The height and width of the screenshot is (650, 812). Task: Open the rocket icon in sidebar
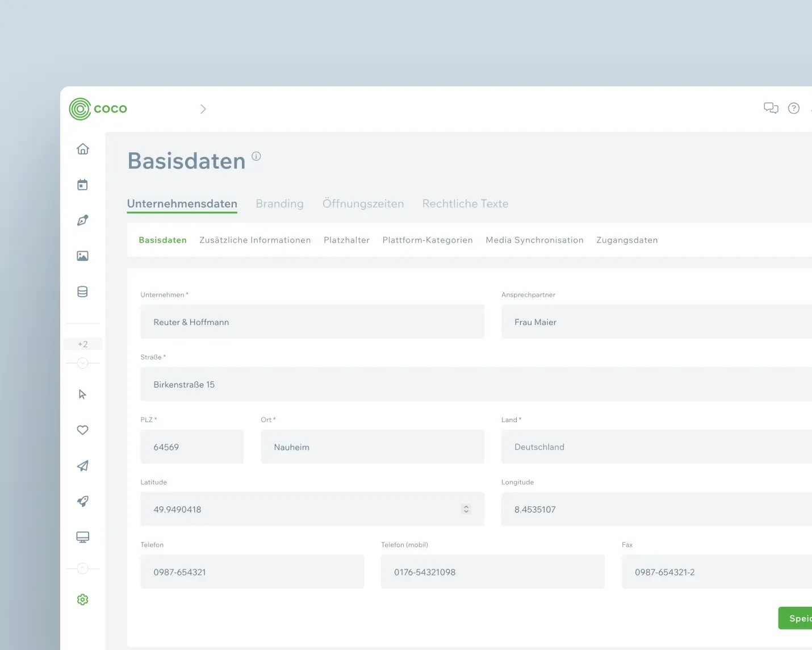point(83,501)
